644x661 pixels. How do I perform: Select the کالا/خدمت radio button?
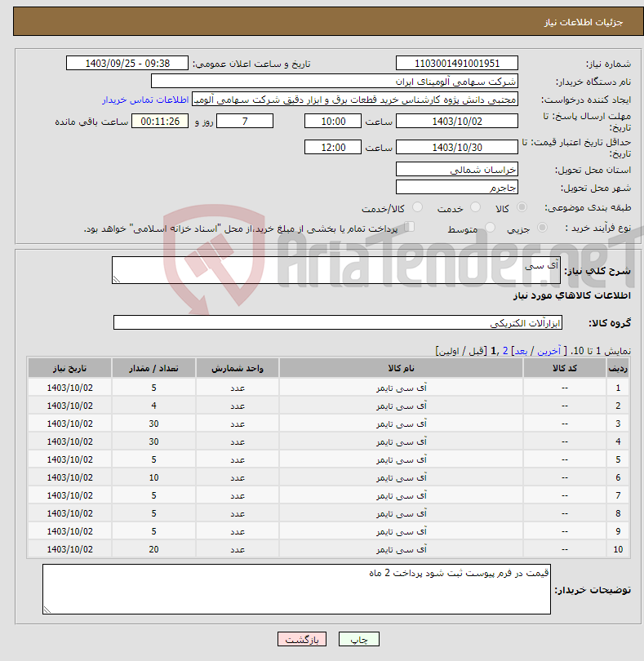pyautogui.click(x=417, y=207)
